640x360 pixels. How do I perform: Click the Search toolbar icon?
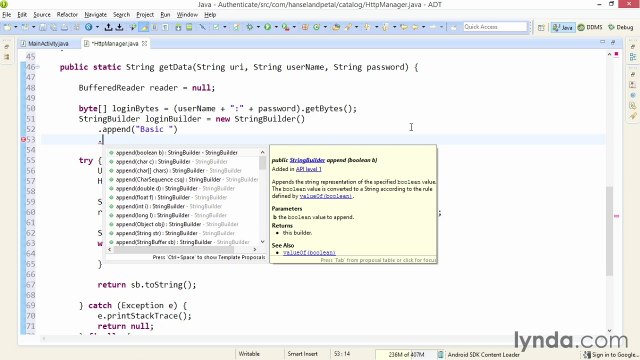point(348,27)
